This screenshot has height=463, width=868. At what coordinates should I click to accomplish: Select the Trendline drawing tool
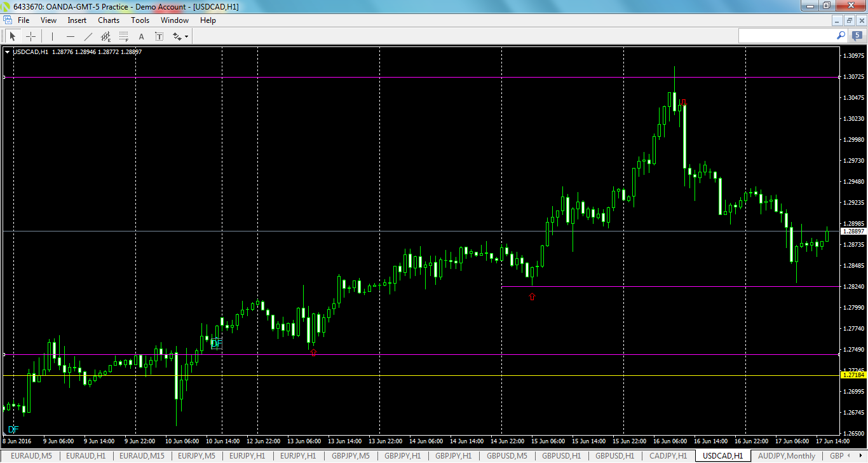click(x=88, y=36)
